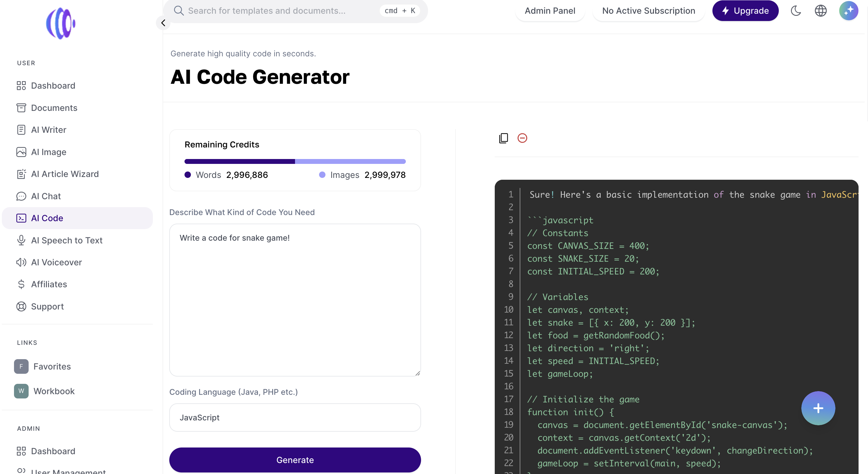Click the AI Voiceover speaker icon

(21, 262)
